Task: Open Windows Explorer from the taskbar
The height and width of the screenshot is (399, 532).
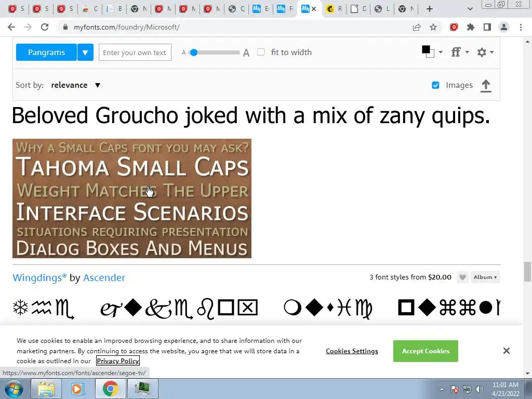Action: point(46,389)
